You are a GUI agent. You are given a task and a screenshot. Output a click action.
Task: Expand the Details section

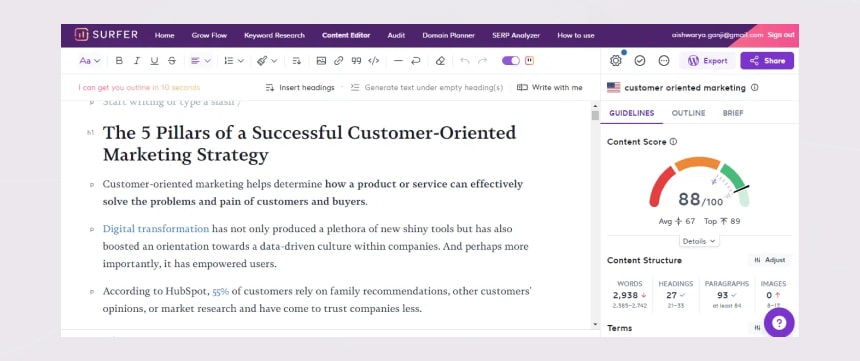[x=699, y=241]
